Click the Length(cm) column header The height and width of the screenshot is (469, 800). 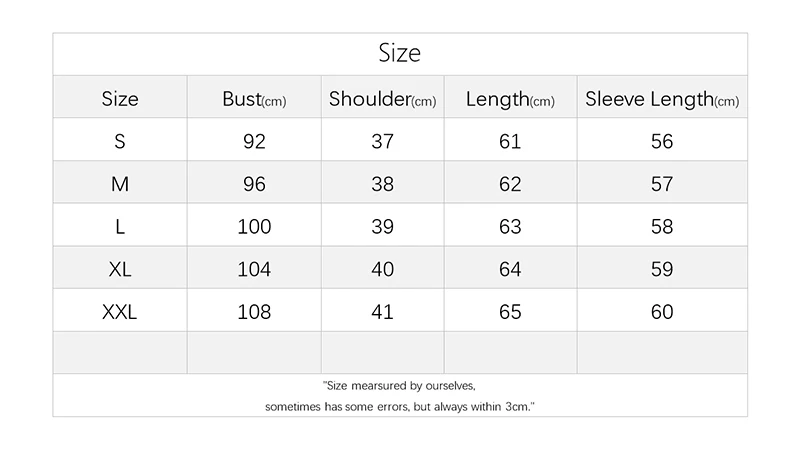point(510,99)
